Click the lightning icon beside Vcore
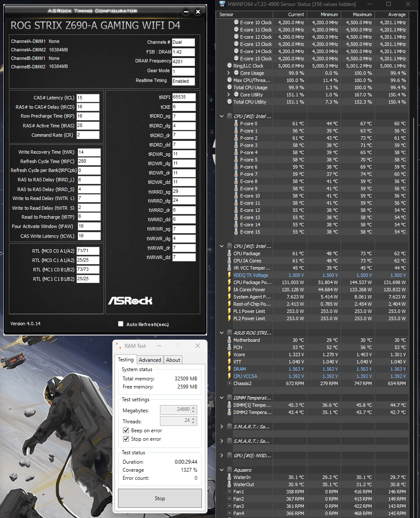 [230, 355]
